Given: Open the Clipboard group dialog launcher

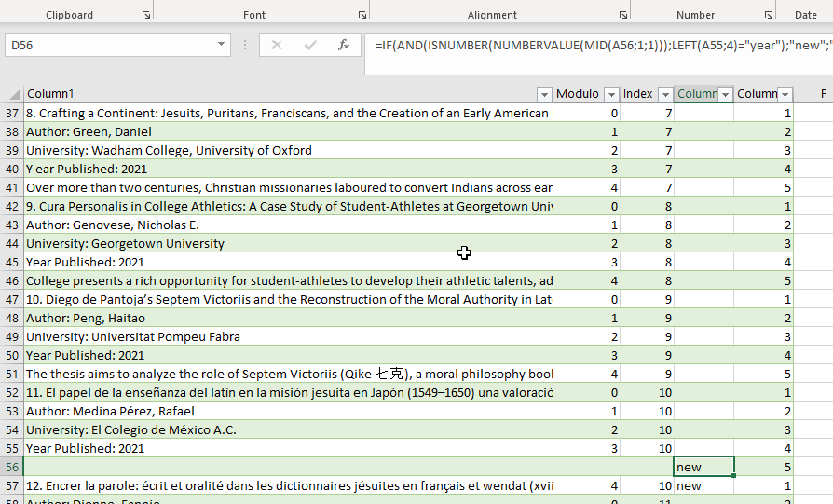Looking at the screenshot, I should click(146, 15).
